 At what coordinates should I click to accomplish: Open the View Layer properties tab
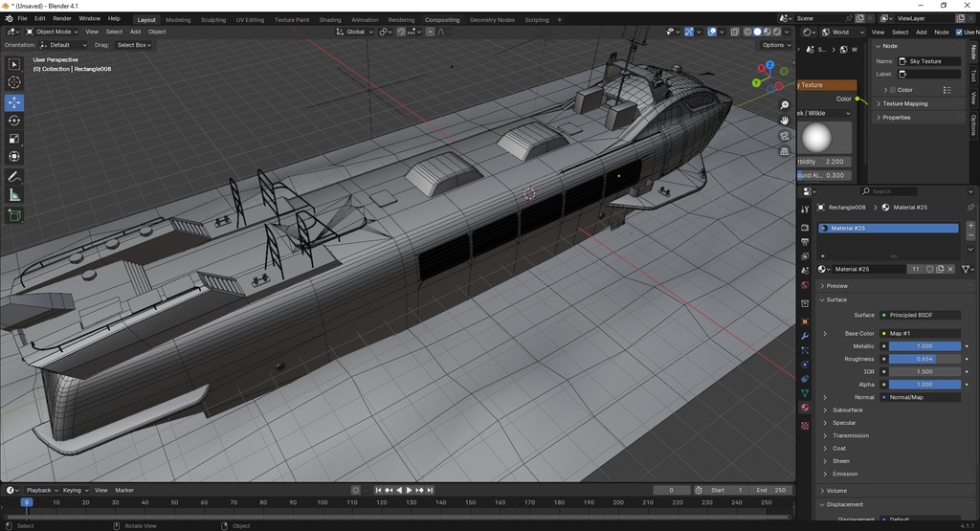click(805, 256)
